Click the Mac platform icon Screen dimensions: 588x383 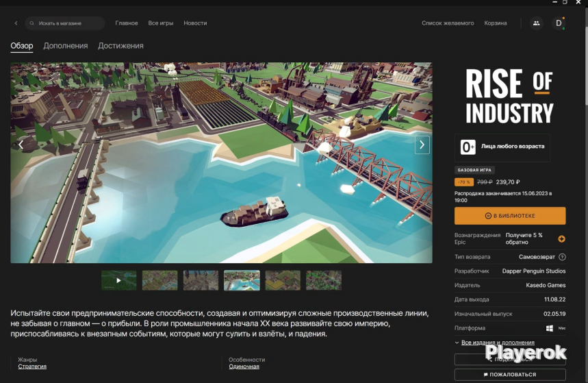click(562, 328)
